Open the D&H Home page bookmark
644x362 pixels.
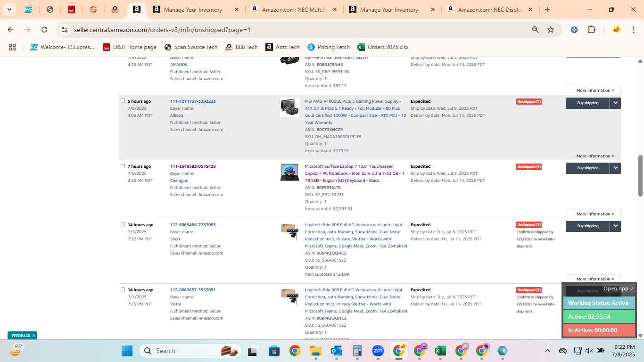point(130,47)
